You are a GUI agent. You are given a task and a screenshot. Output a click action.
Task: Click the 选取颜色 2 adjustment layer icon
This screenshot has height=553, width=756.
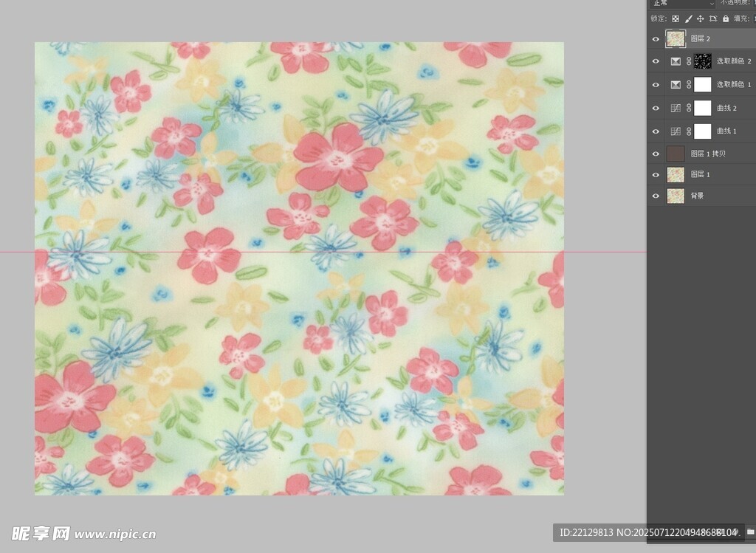[x=676, y=61]
